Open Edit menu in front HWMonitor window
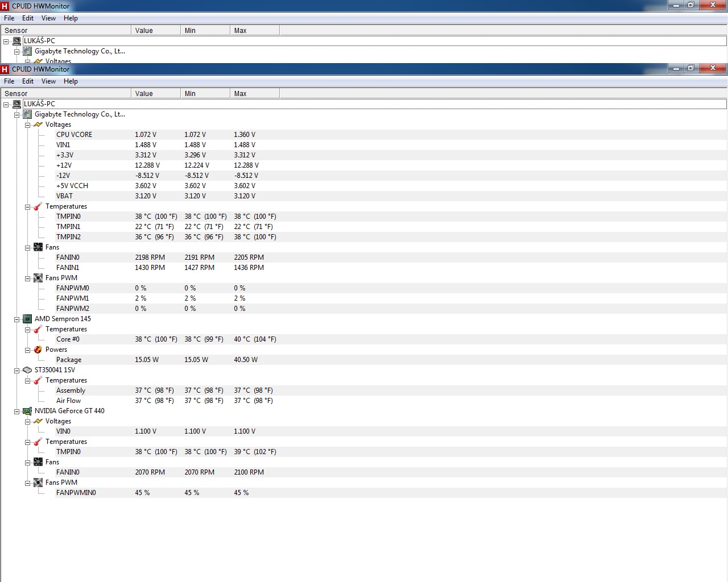The width and height of the screenshot is (728, 582). click(28, 81)
